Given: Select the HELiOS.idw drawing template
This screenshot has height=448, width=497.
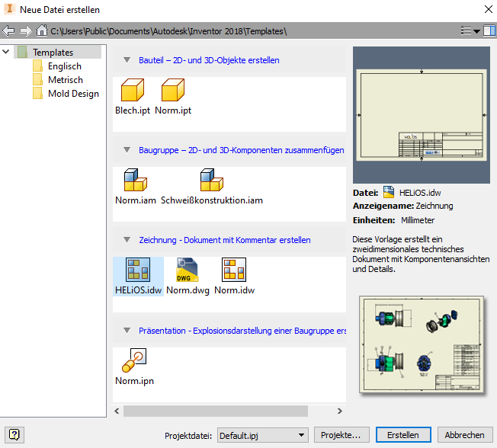Looking at the screenshot, I should [x=137, y=276].
